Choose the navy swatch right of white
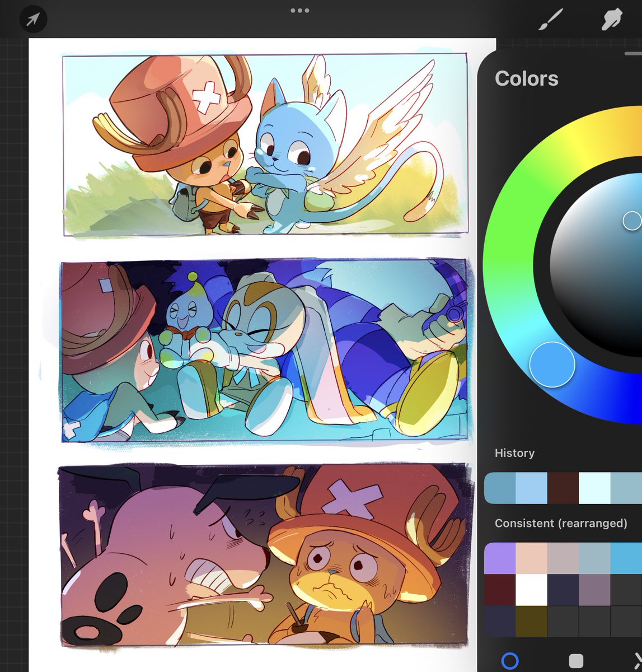Viewport: 642px width, 672px height. [563, 590]
